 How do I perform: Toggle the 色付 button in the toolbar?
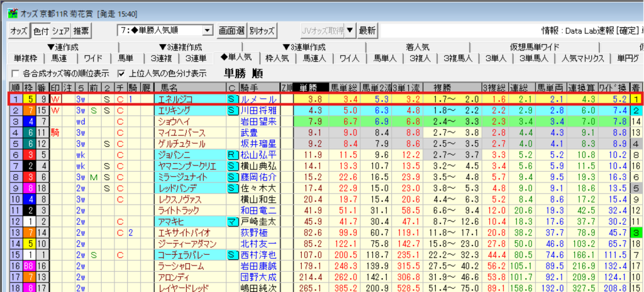40,30
